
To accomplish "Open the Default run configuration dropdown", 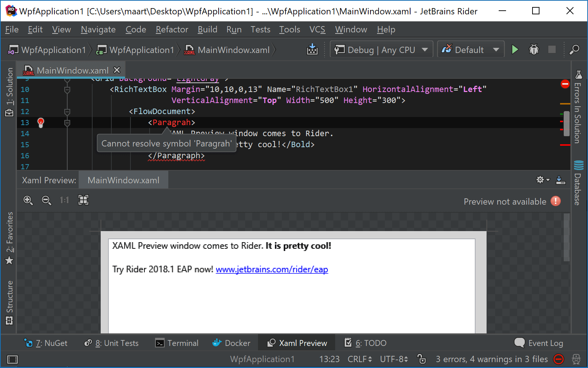I will 470,50.
